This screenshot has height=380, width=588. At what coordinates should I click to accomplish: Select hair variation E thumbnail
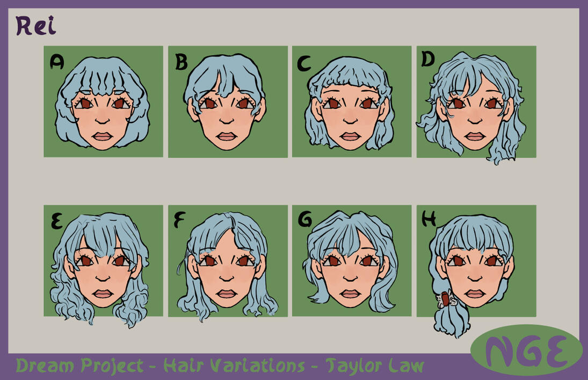click(103, 260)
